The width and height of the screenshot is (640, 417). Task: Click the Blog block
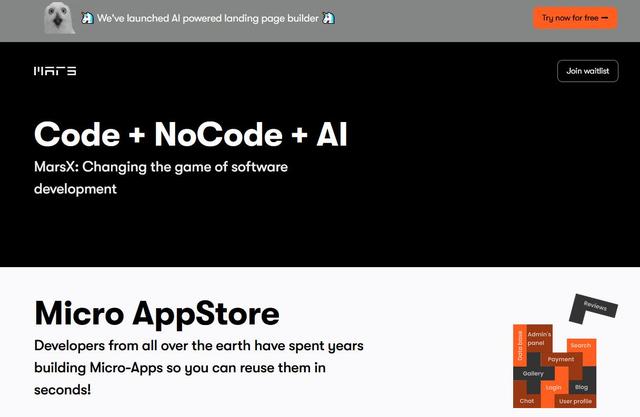(582, 387)
